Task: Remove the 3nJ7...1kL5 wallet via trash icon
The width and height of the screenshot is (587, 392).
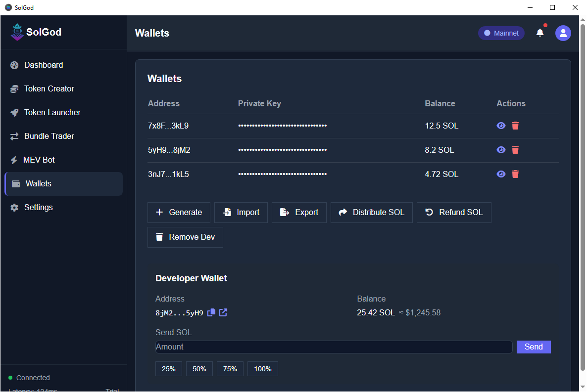Action: point(515,174)
